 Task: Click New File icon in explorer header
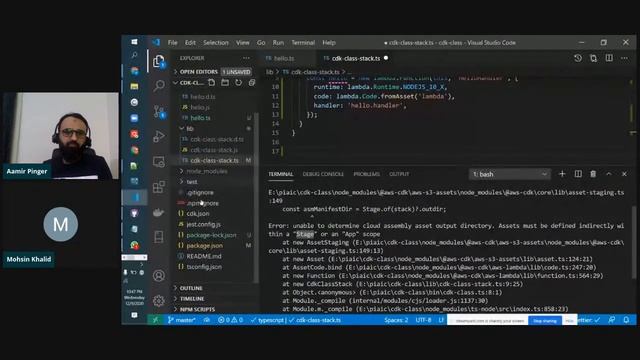211,82
